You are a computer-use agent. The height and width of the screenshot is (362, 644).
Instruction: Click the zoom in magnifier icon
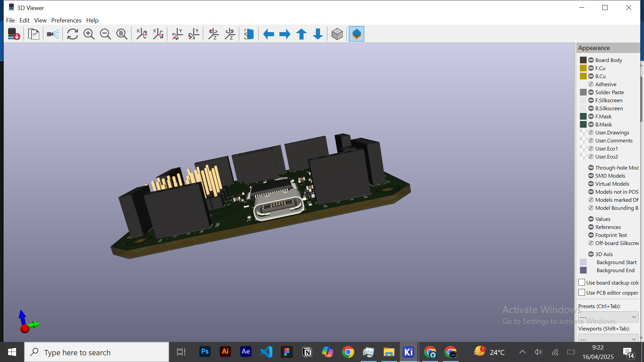[89, 34]
